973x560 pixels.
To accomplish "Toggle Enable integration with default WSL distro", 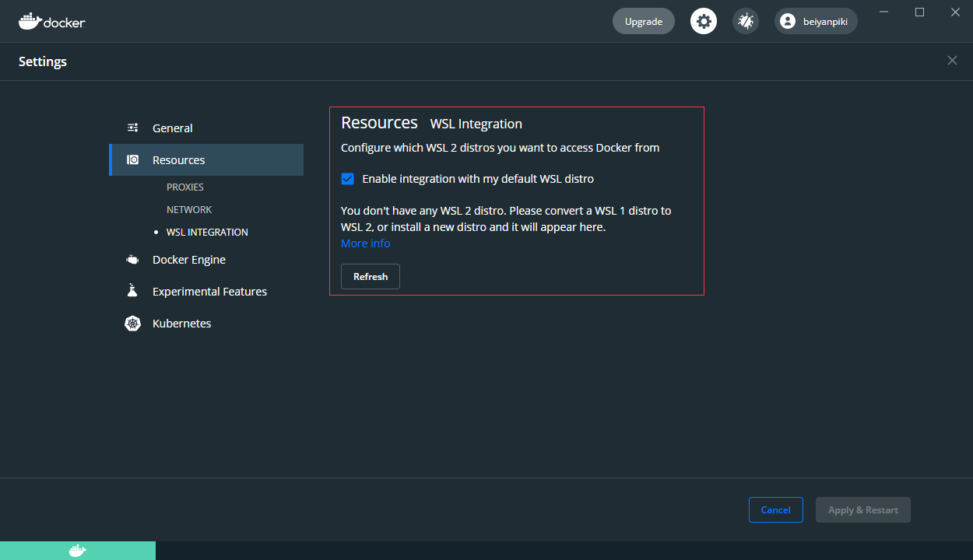I will 348,179.
